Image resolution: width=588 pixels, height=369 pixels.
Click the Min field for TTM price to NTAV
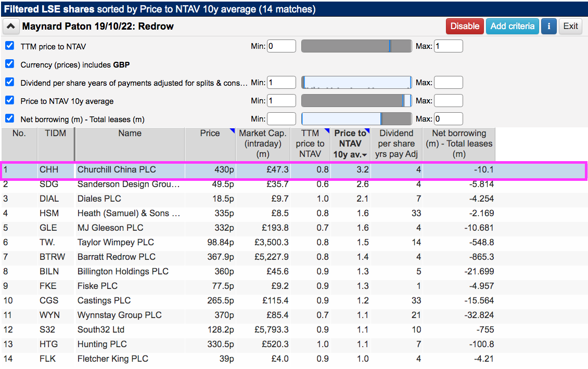click(x=281, y=46)
